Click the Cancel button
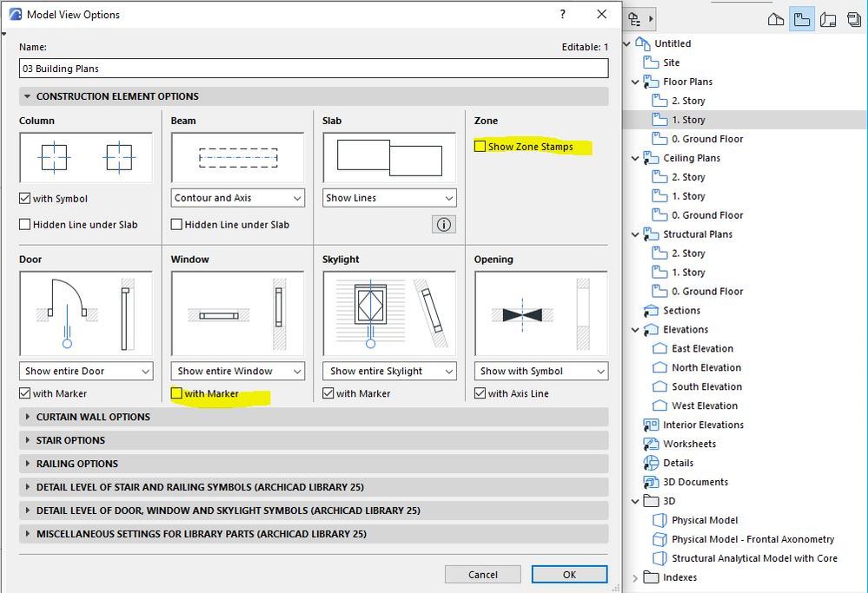The image size is (868, 593). 483,574
